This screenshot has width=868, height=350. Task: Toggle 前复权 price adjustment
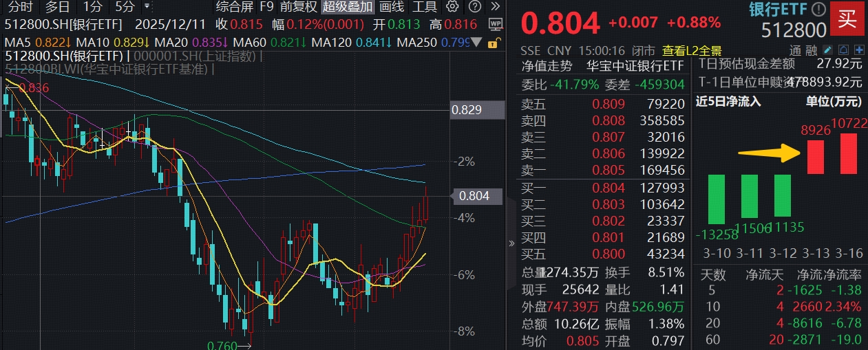click(x=298, y=8)
